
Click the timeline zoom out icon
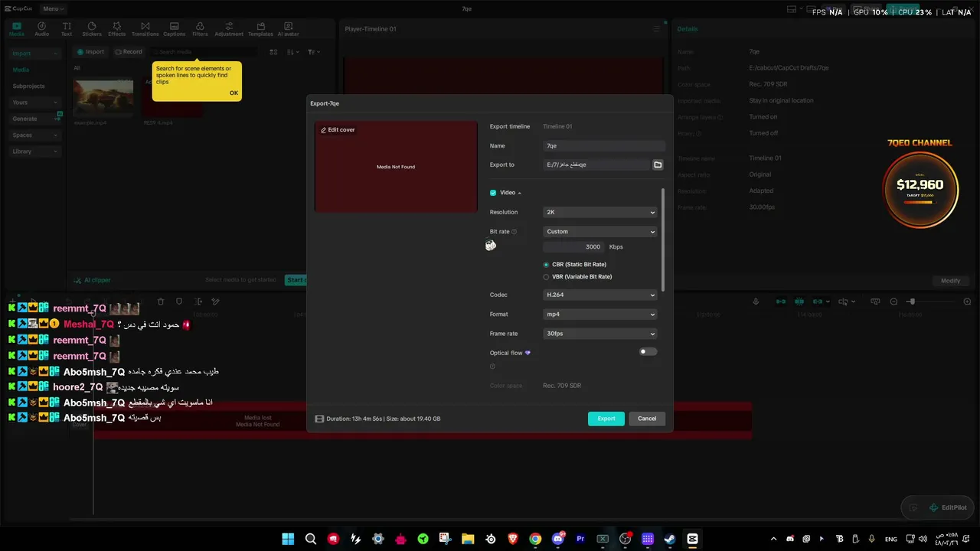(893, 302)
